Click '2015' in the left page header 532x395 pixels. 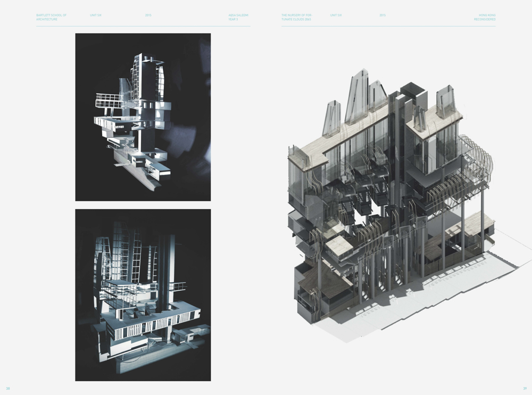coord(148,15)
